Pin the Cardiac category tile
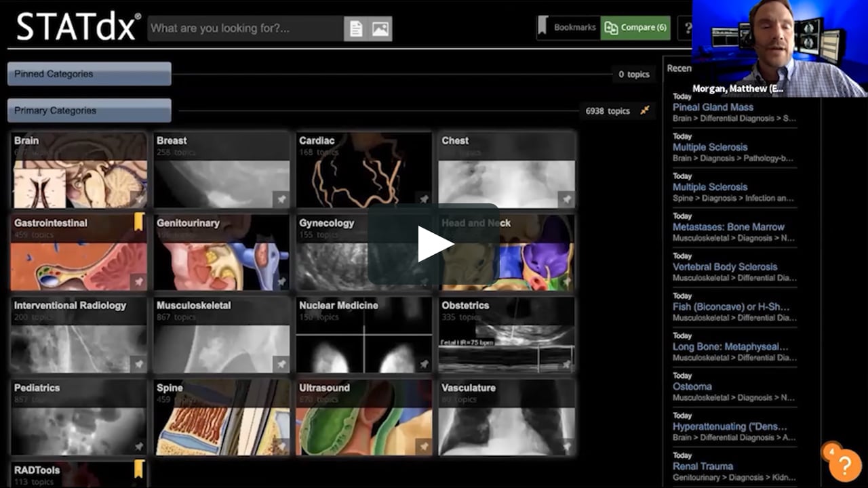This screenshot has height=488, width=868. pyautogui.click(x=424, y=199)
